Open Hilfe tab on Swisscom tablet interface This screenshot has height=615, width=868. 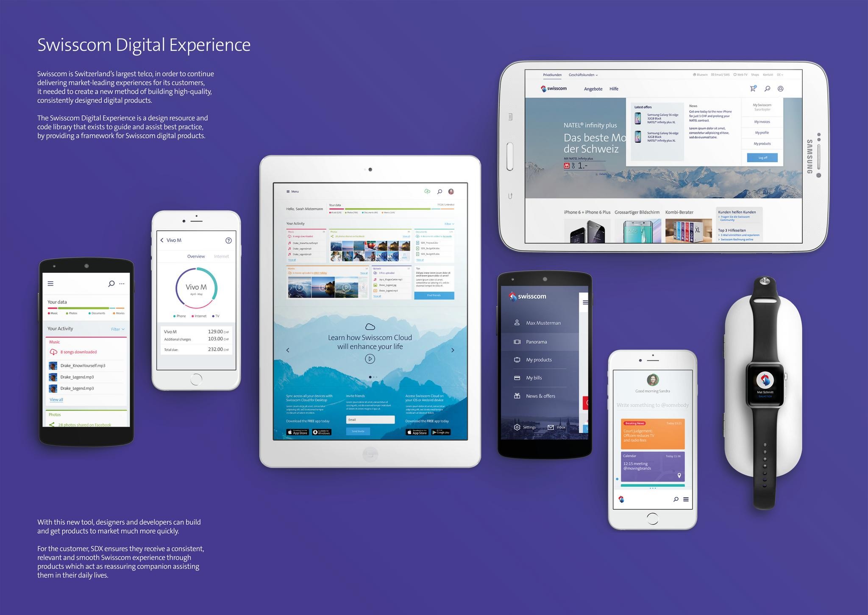click(614, 88)
